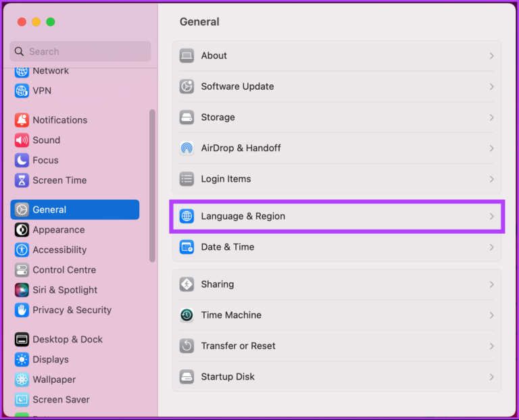The width and height of the screenshot is (519, 420).
Task: Click the Transfer or Reset icon
Action: 187,346
